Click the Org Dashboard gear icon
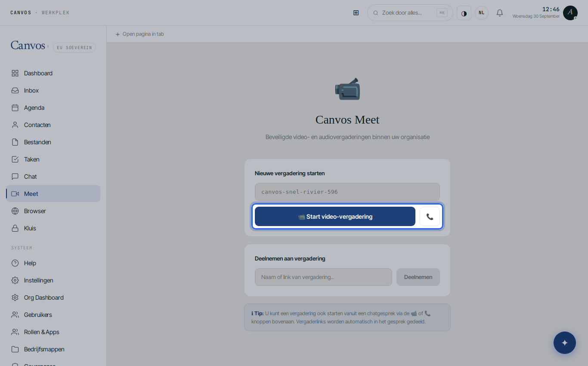Screen dimensions: 588x366 pyautogui.click(x=15, y=298)
